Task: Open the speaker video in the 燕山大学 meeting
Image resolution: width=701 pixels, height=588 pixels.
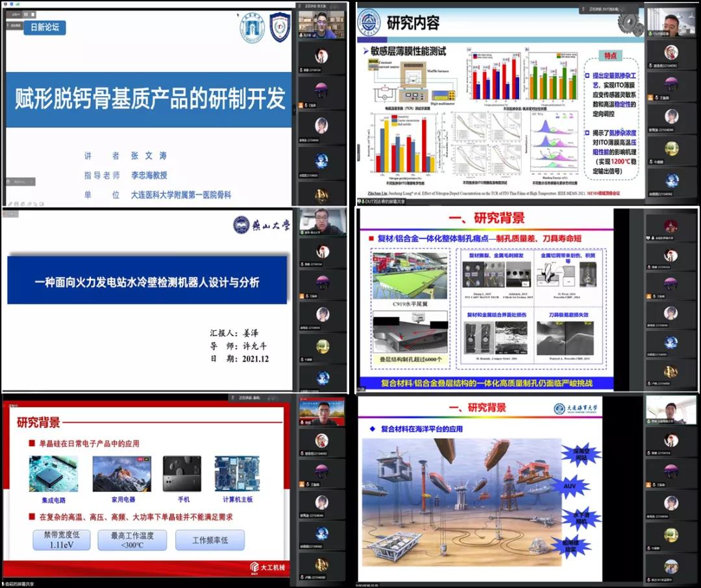Action: point(323,222)
